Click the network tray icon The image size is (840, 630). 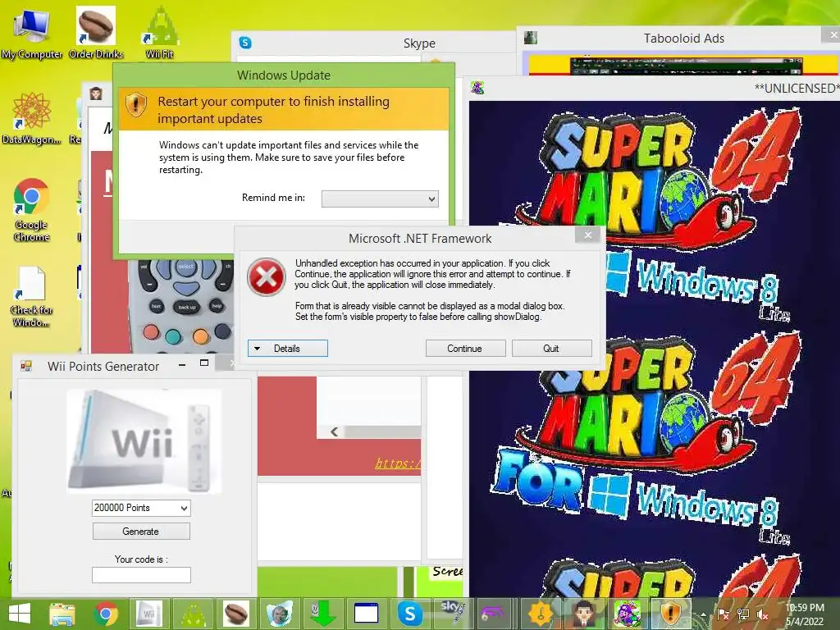(743, 614)
